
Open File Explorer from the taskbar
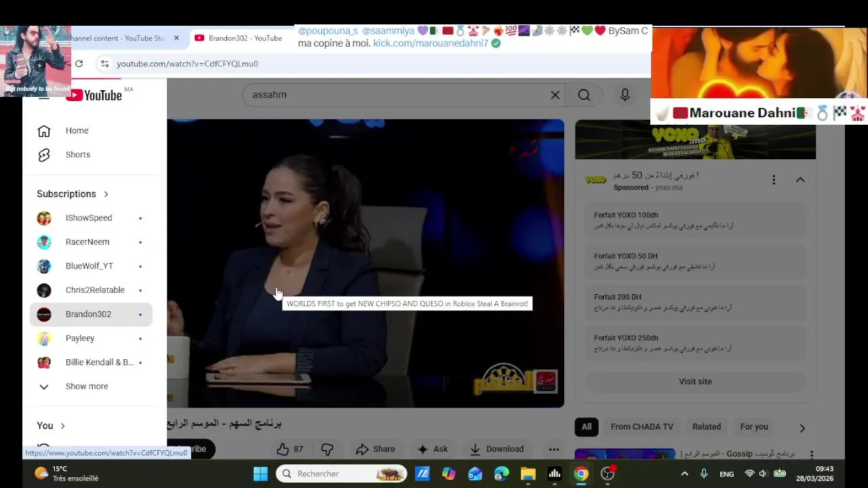[528, 474]
